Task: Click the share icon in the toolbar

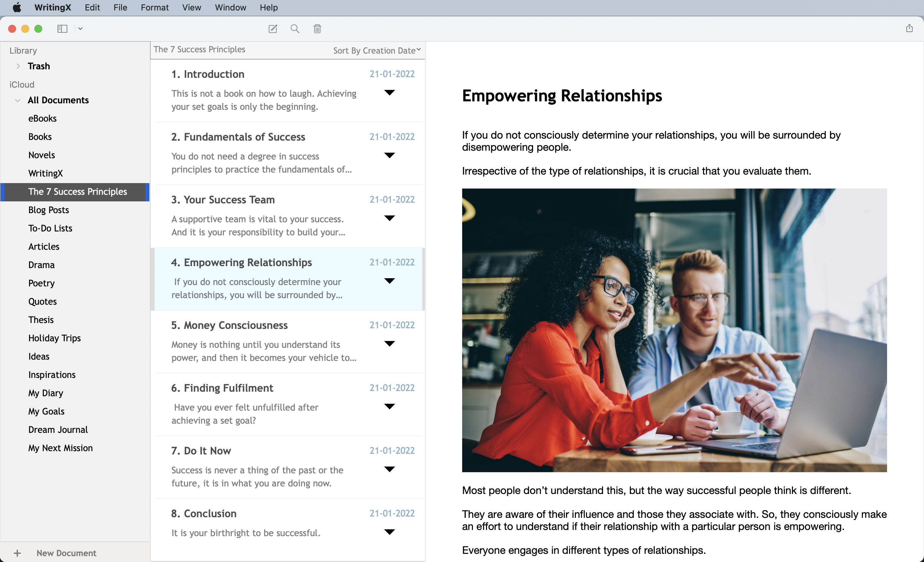Action: pyautogui.click(x=909, y=28)
